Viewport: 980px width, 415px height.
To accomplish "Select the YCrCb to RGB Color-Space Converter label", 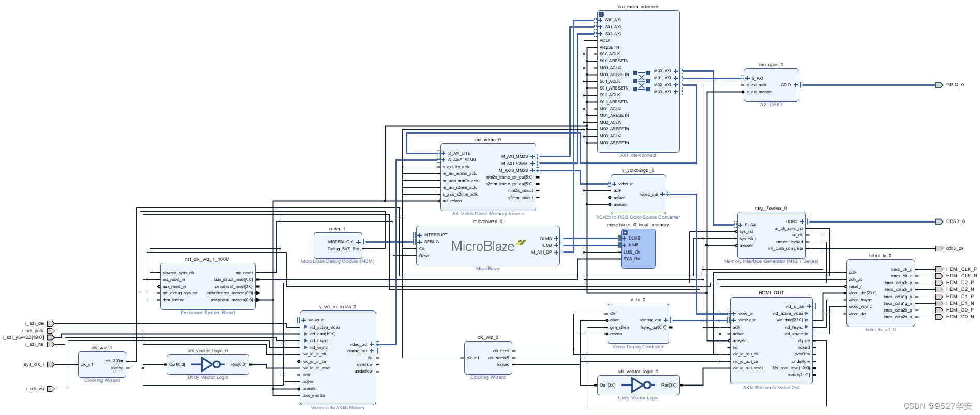I will [x=638, y=217].
